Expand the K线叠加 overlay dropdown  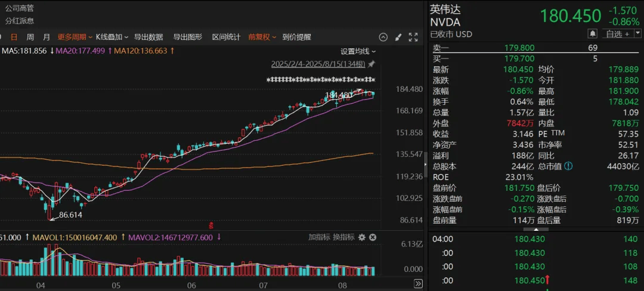click(112, 37)
